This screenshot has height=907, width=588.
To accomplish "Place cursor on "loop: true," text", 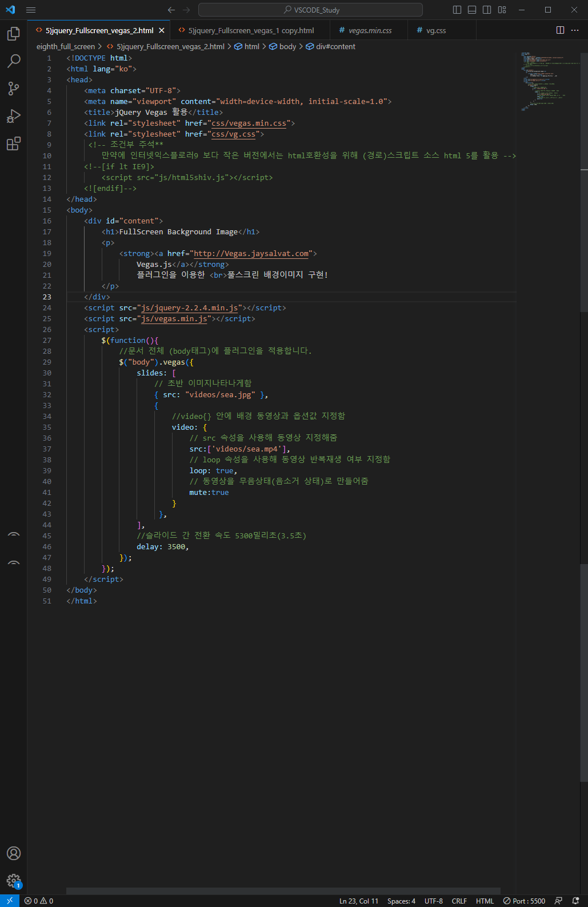I will [x=213, y=470].
